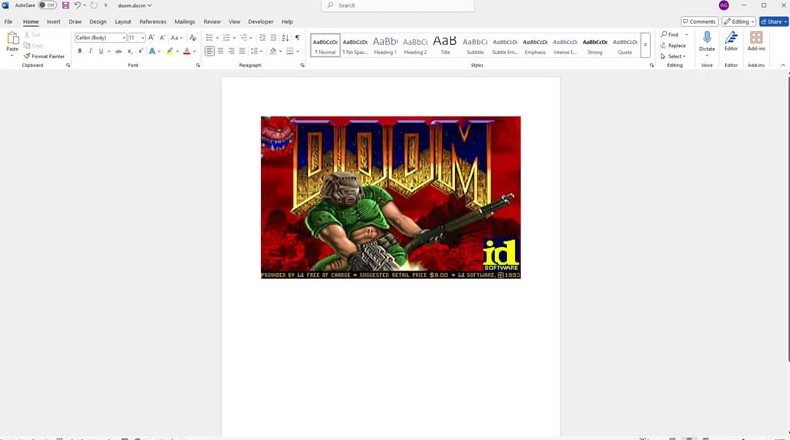Collapse the ribbon chevron
The image size is (790, 440).
click(x=783, y=65)
